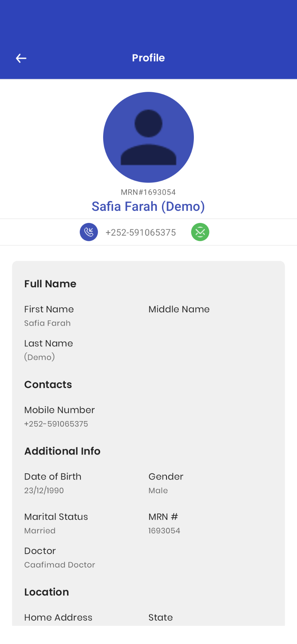Viewport: 297px width, 644px height.
Task: Select the Safia Farah (Demo) name heading
Action: 148,206
